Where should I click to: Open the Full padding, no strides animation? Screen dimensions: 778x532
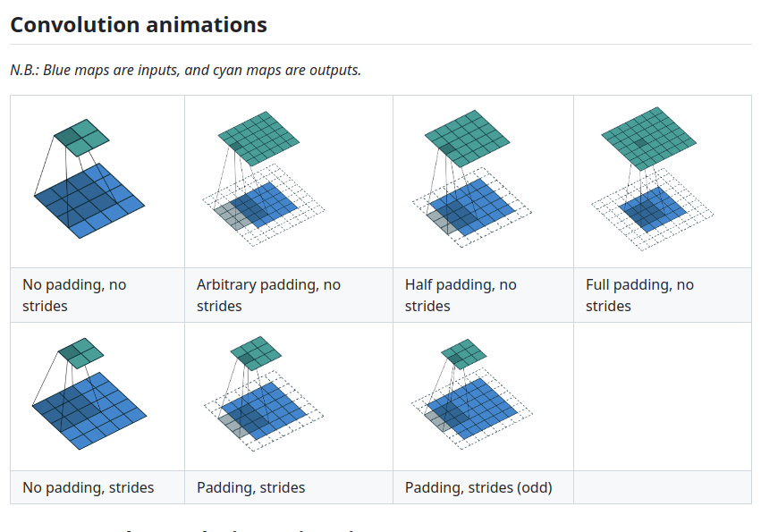(653, 179)
